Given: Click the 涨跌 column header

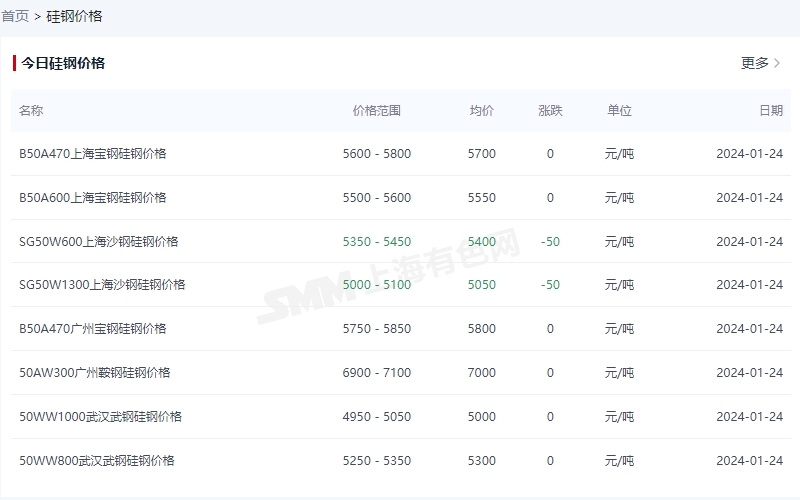Looking at the screenshot, I should (550, 111).
